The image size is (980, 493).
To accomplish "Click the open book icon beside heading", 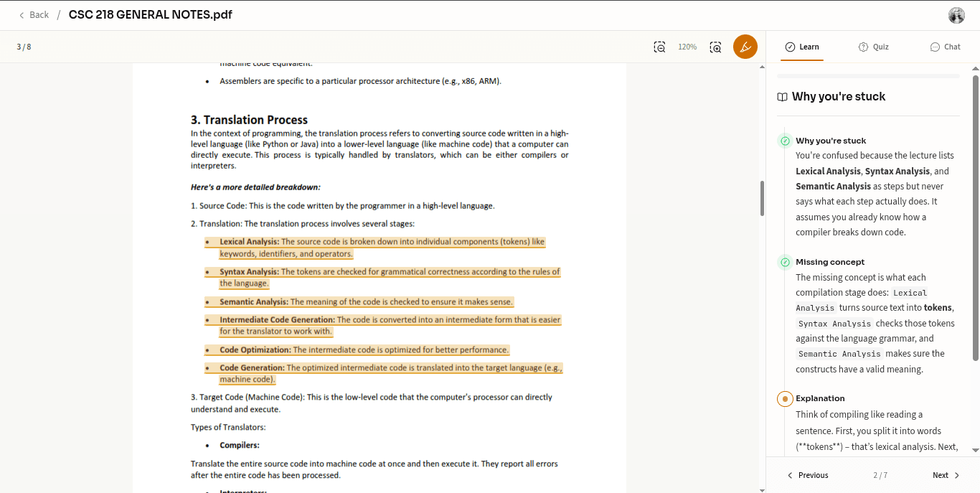I will pyautogui.click(x=783, y=97).
